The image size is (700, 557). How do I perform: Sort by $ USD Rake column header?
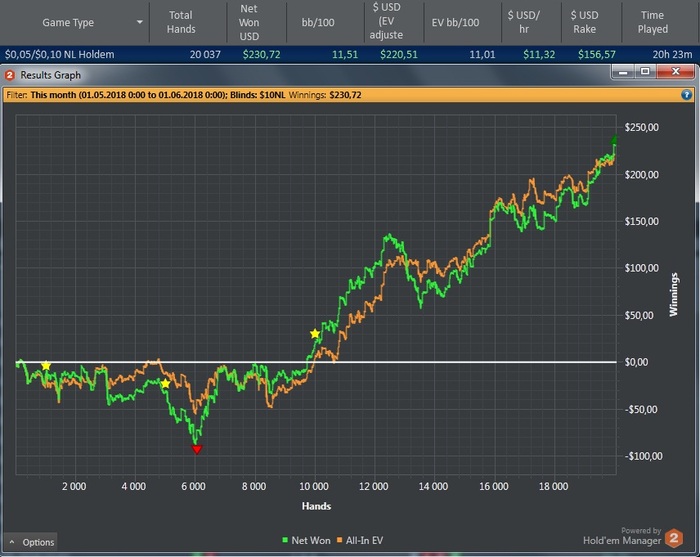584,22
